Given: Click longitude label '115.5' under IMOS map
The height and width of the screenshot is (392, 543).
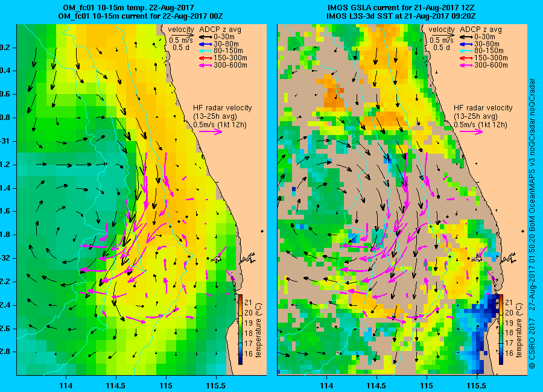Looking at the screenshot, I should tap(477, 385).
